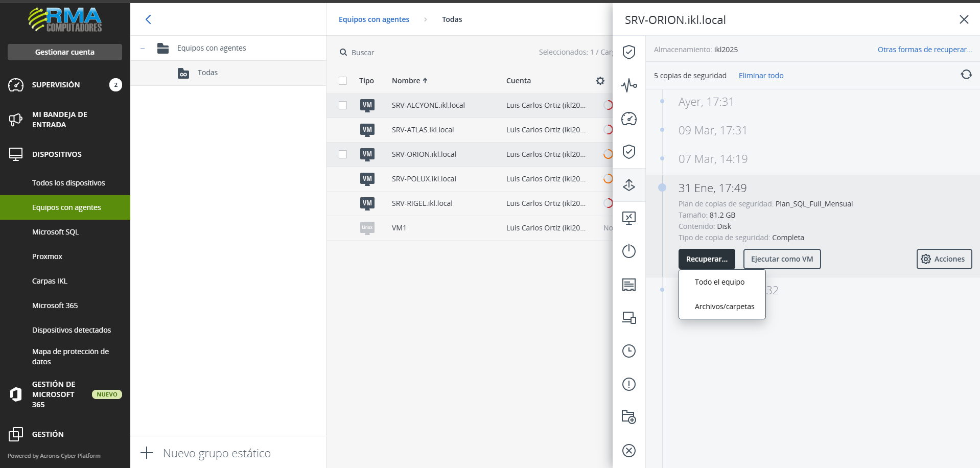Open the alerts exclamation icon

(628, 384)
